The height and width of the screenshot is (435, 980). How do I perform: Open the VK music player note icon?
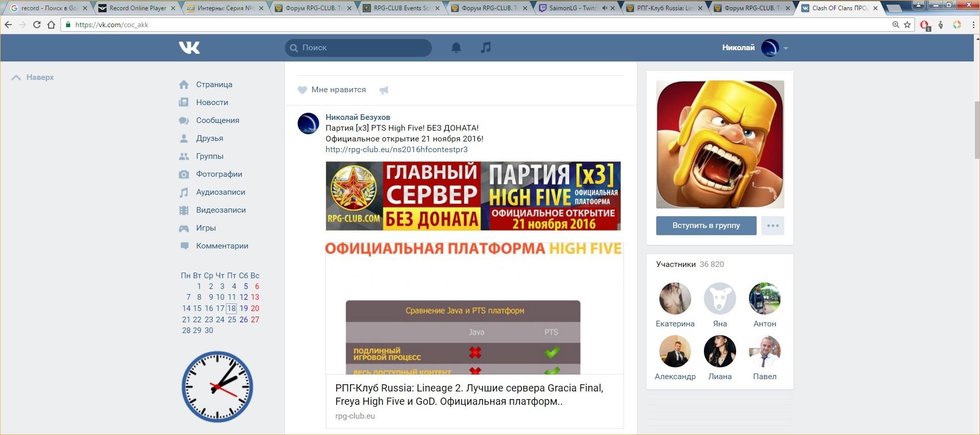tap(486, 48)
